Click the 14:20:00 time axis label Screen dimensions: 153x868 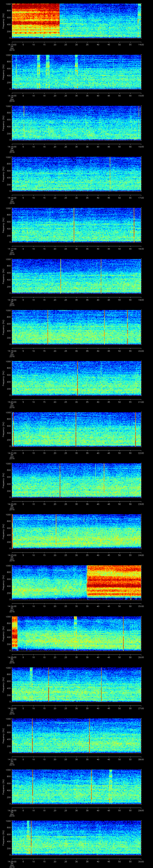pos(12,402)
